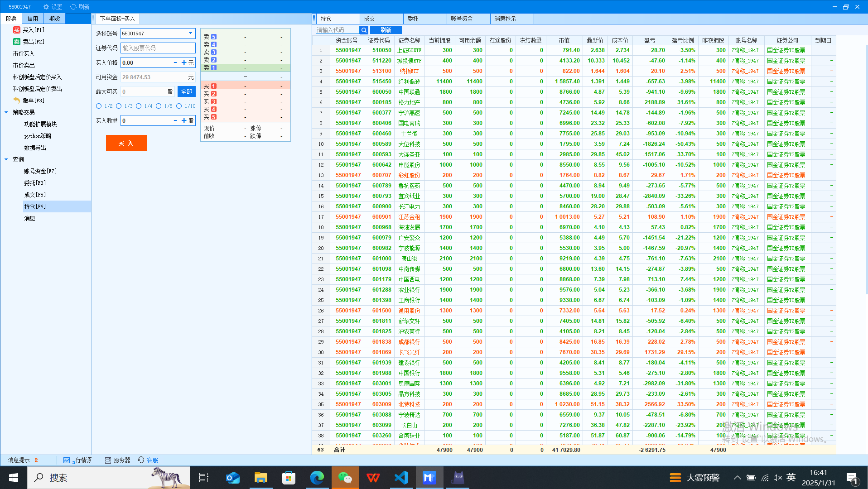Click the 全部 max quantity button
868x489 pixels.
186,91
